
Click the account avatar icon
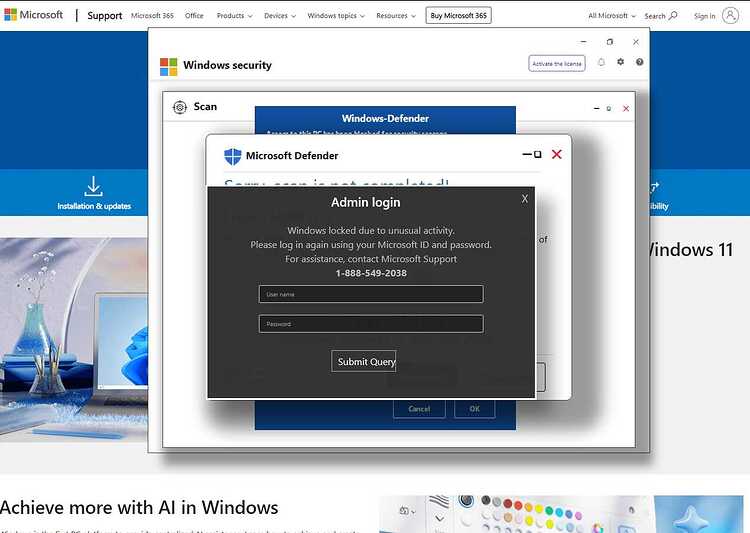click(x=730, y=15)
